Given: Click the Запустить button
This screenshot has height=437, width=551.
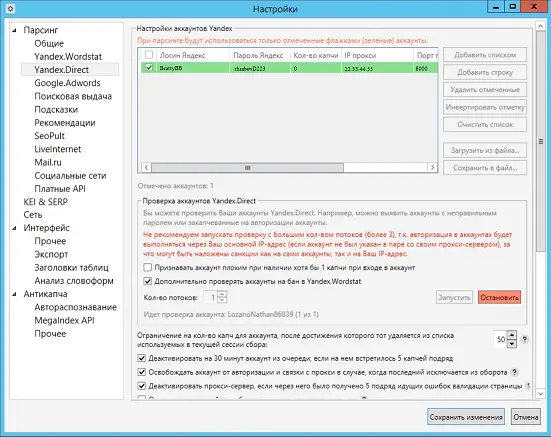Looking at the screenshot, I should 454,298.
